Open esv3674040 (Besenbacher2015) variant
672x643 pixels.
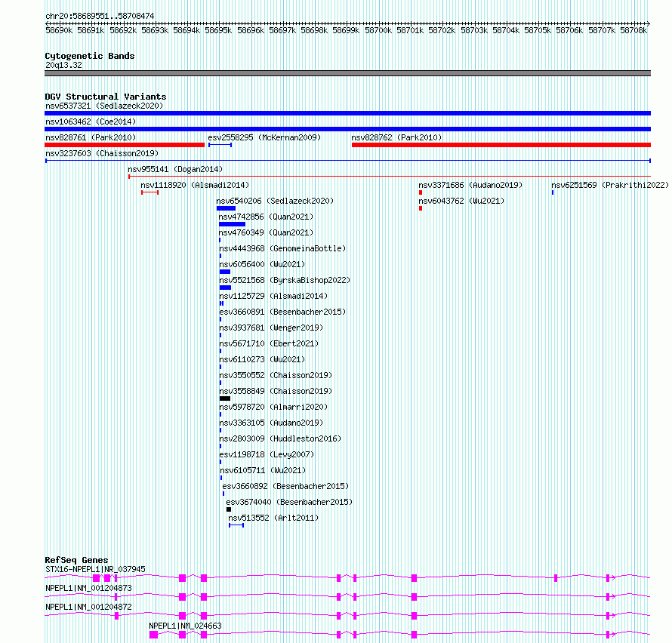pos(289,502)
